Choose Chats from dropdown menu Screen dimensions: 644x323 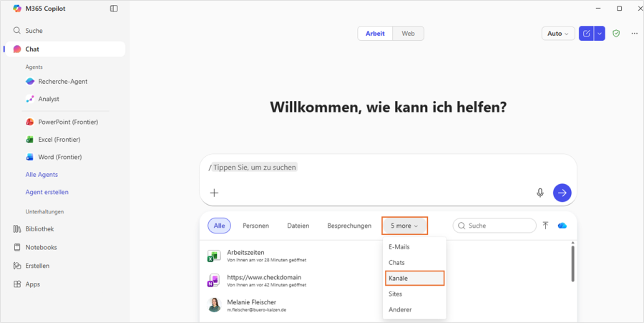(414, 263)
